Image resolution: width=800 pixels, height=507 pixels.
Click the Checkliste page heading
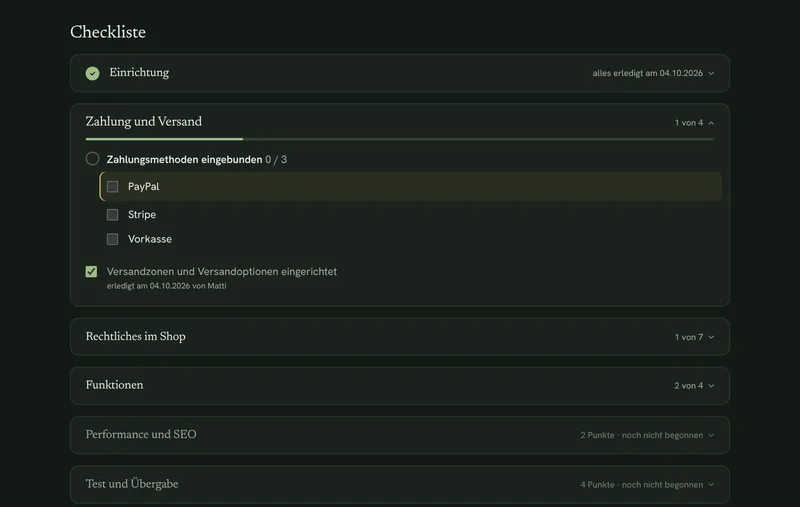[108, 32]
